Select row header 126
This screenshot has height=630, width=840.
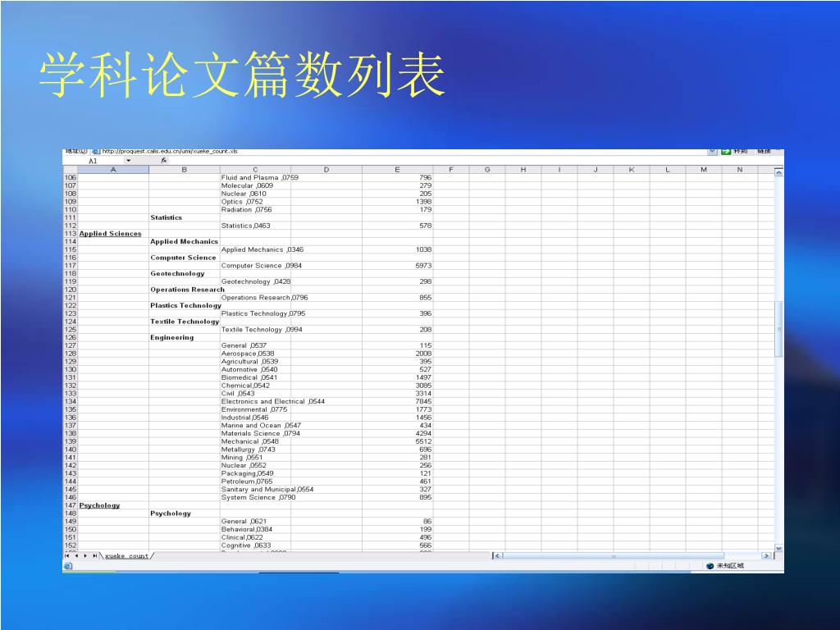point(71,337)
